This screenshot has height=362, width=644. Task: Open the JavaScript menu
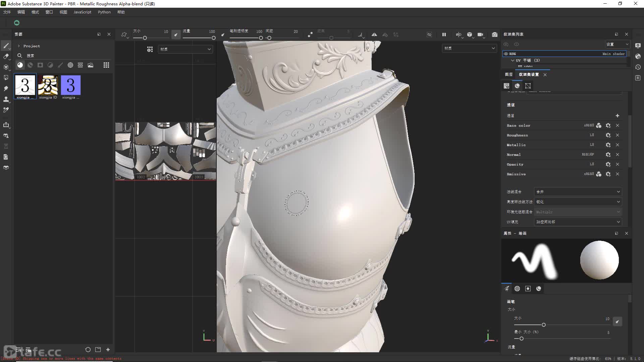coord(83,12)
